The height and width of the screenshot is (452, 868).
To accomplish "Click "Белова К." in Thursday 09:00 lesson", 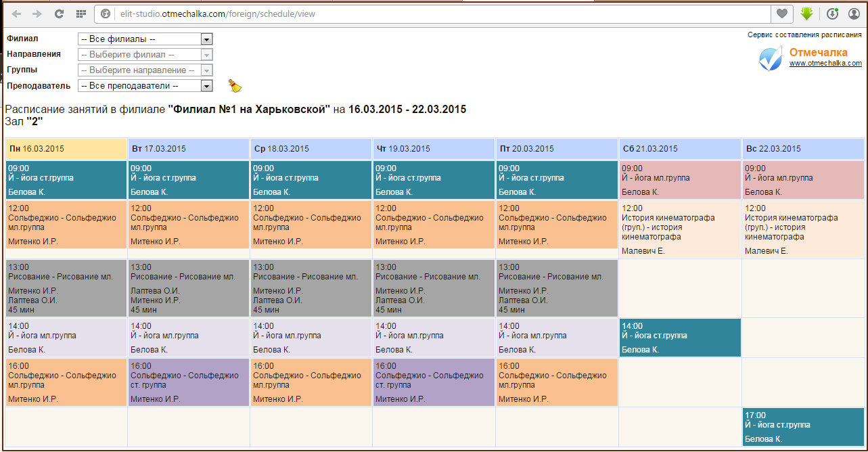I will point(394,192).
